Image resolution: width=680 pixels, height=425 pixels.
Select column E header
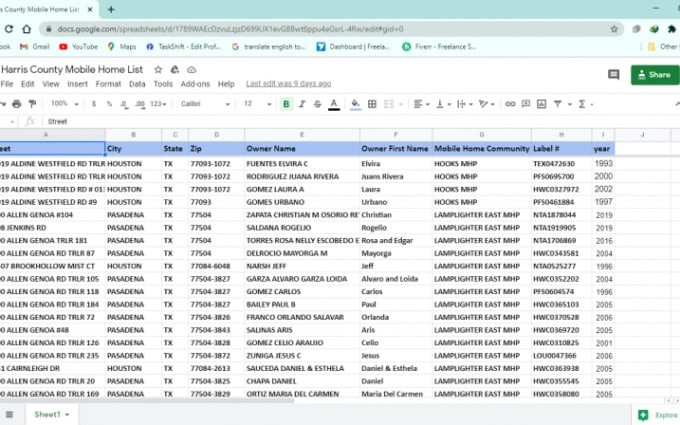click(x=302, y=134)
